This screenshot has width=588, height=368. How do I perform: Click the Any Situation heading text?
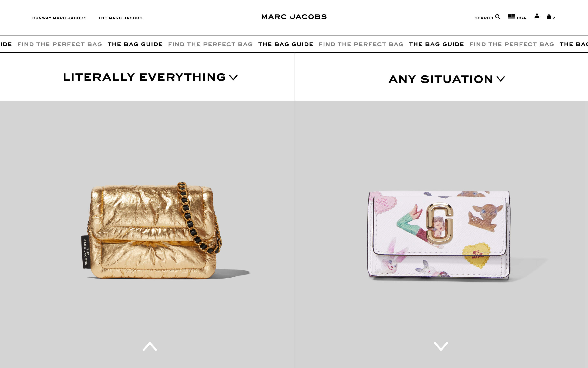tap(441, 79)
